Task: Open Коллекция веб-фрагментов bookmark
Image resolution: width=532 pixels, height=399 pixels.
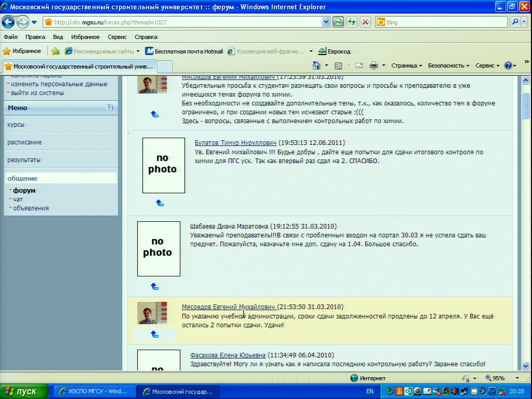Action: [x=265, y=51]
